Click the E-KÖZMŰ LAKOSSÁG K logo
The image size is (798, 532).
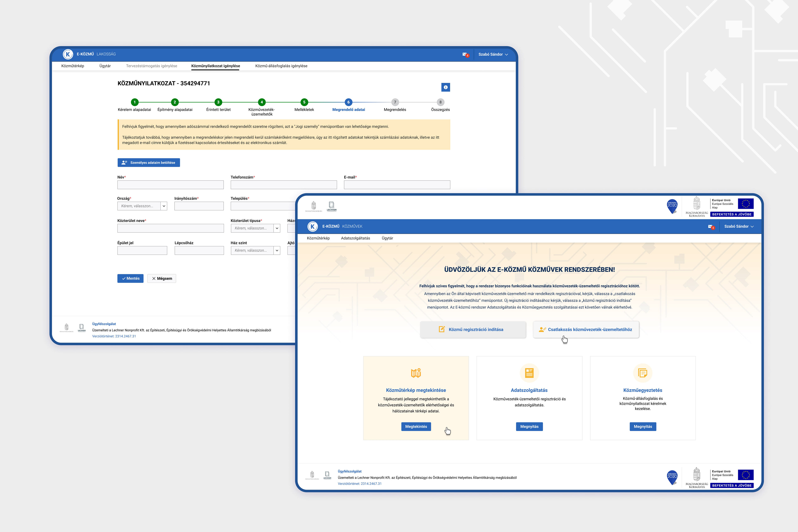click(68, 54)
